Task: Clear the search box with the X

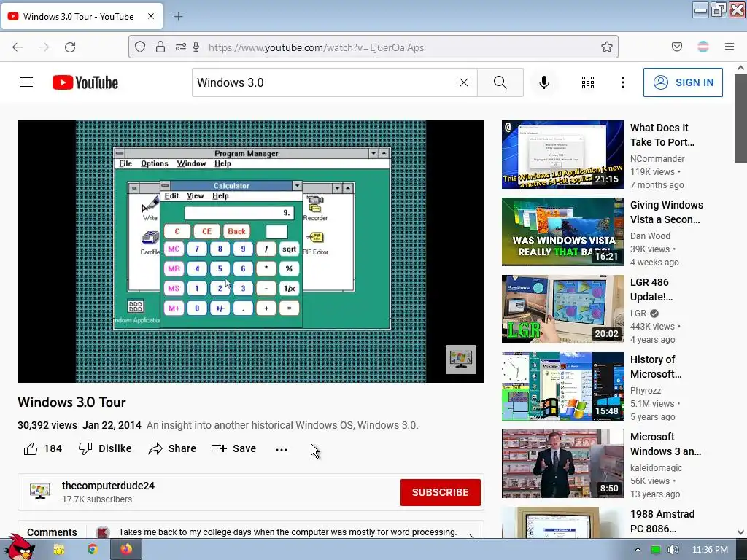Action: pyautogui.click(x=464, y=82)
